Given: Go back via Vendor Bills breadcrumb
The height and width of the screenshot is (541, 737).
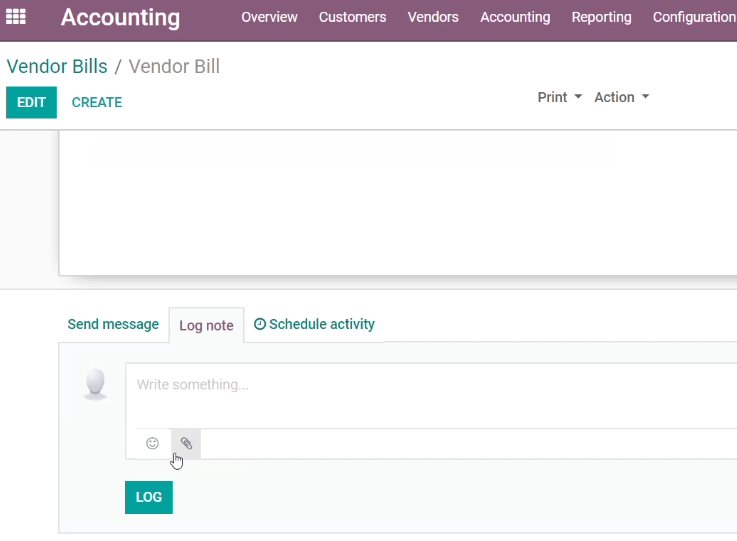Looking at the screenshot, I should coord(57,66).
